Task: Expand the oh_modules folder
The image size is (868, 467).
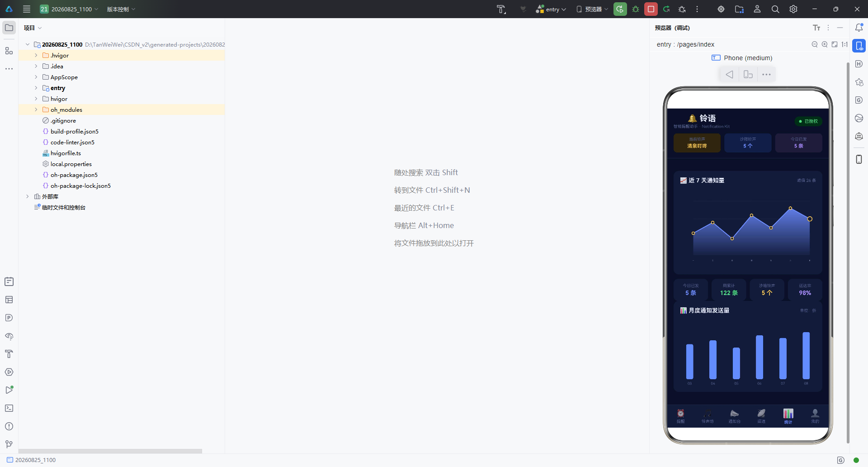Action: (x=36, y=110)
